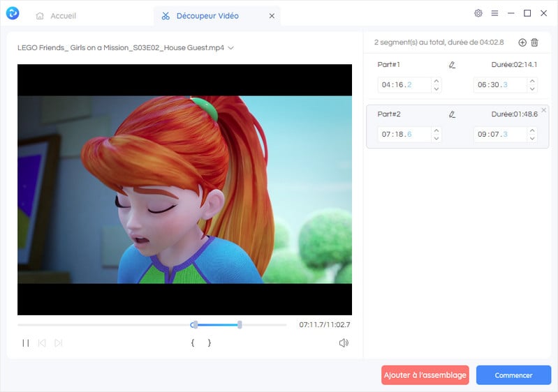Image resolution: width=558 pixels, height=392 pixels.
Task: Set segment end with closing brace
Action: [210, 343]
